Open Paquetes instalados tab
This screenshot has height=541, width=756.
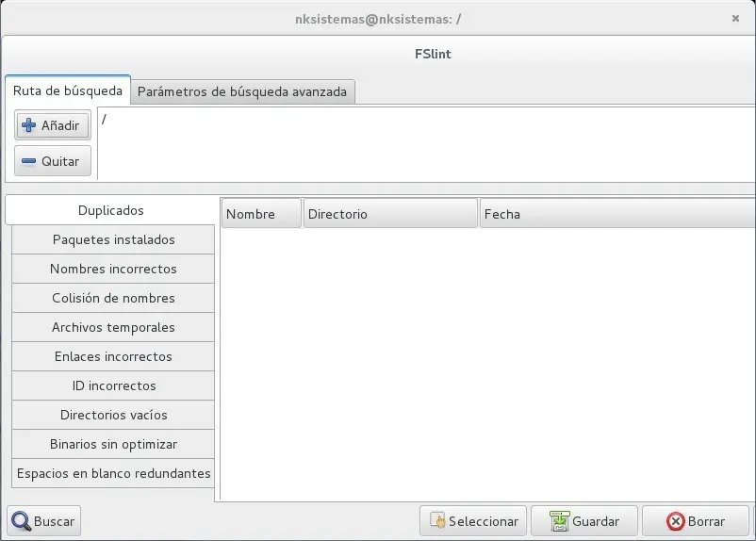[113, 239]
